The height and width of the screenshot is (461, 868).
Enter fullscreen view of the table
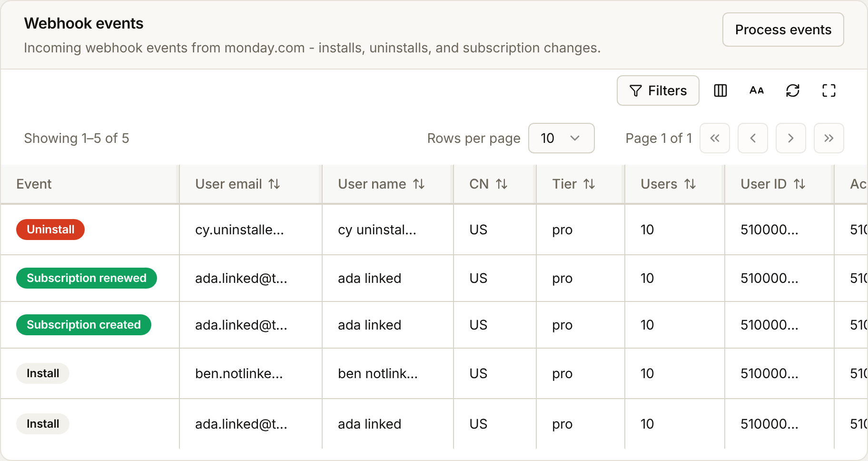point(829,90)
